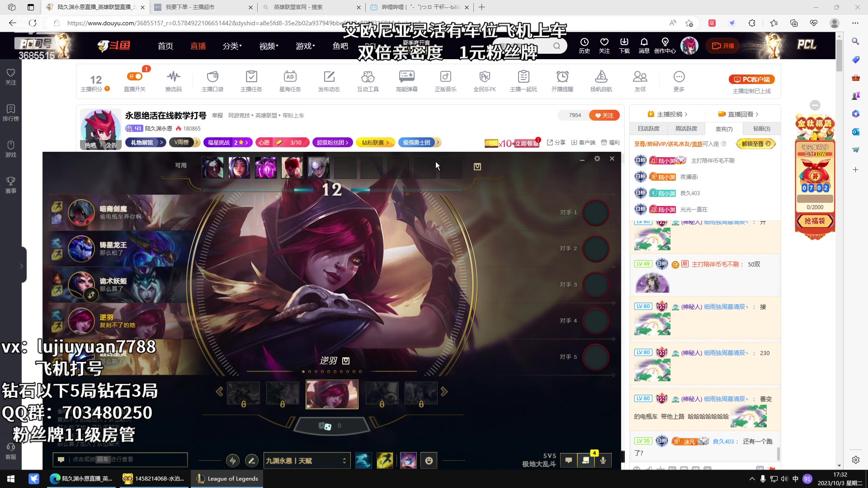Toggle the 直播开关 live switch

(x=135, y=76)
